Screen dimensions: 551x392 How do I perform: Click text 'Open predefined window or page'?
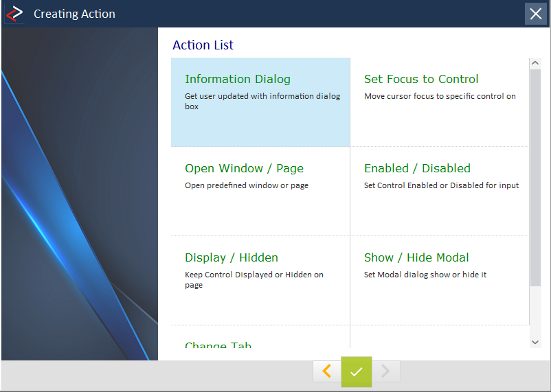[x=247, y=185]
